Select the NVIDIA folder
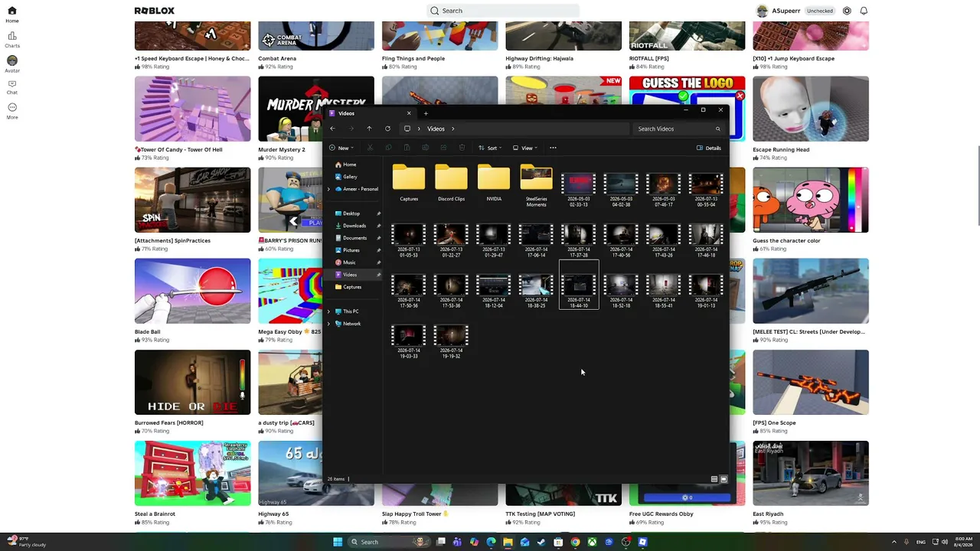 pyautogui.click(x=494, y=184)
